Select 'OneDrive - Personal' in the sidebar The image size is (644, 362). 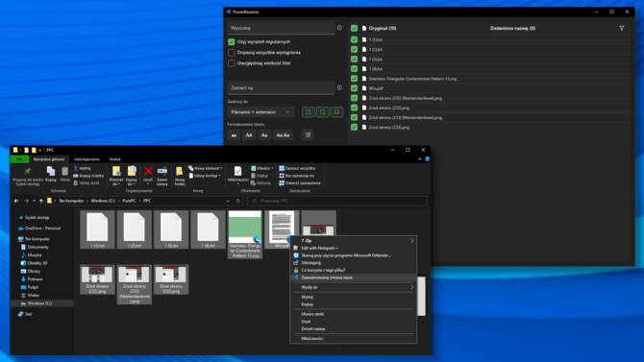point(42,229)
